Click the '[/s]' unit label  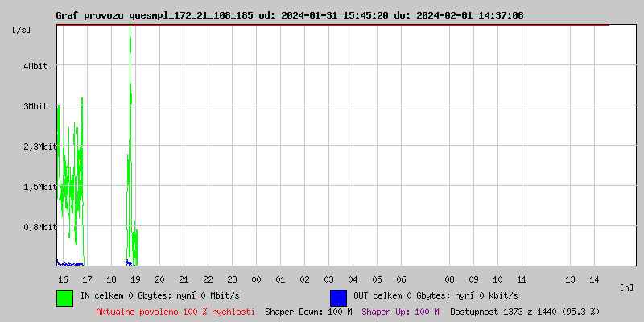pyautogui.click(x=22, y=30)
